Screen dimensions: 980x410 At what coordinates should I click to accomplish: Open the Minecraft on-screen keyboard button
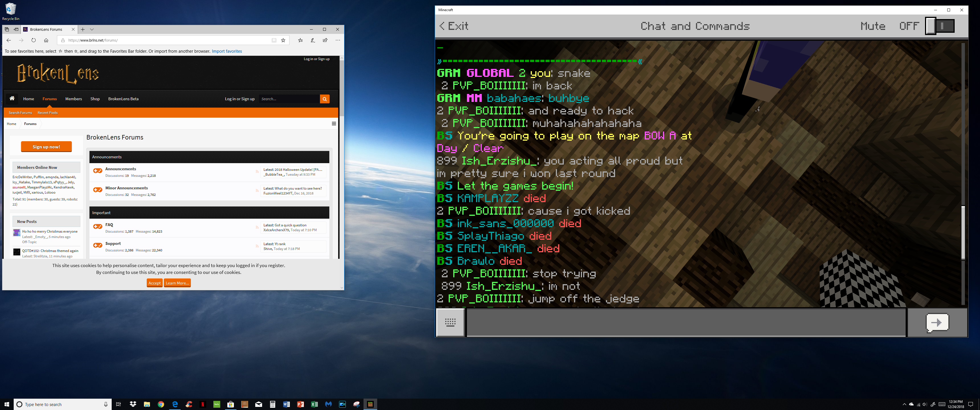tap(450, 322)
